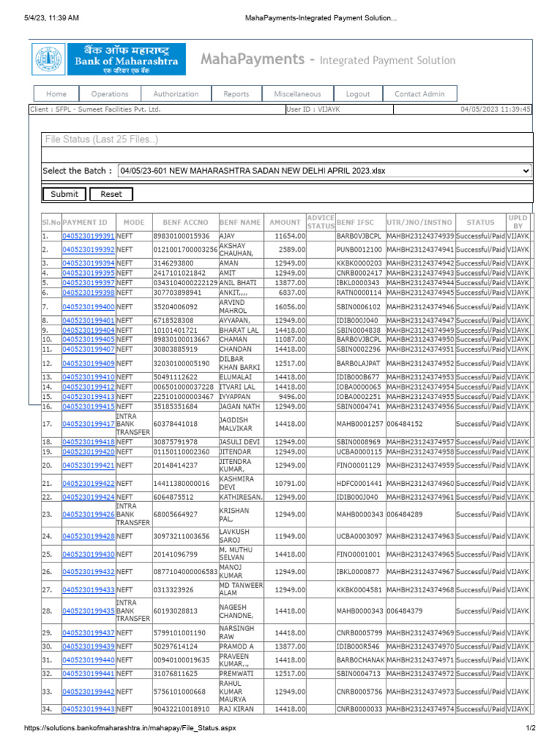The width and height of the screenshot is (560, 747).
Task: Open payment ID 0405230199392 link
Action: 88,249
